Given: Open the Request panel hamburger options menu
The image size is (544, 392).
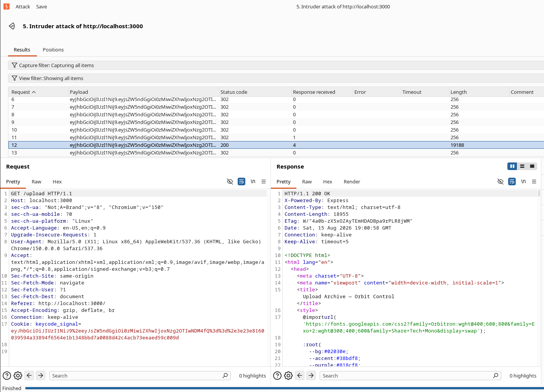Looking at the screenshot, I should [264, 182].
